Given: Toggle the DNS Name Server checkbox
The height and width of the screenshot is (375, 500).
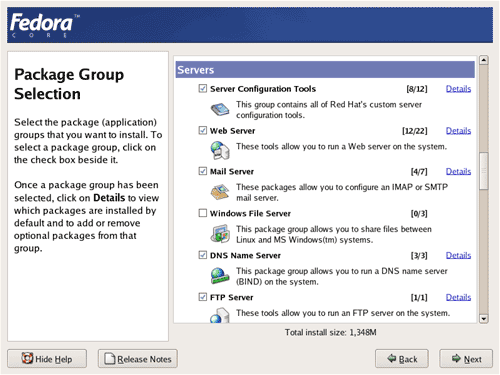Looking at the screenshot, I should 203,255.
